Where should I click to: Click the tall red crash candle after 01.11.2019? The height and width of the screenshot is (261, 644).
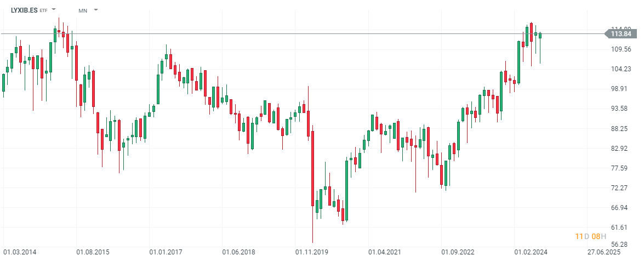(312, 168)
